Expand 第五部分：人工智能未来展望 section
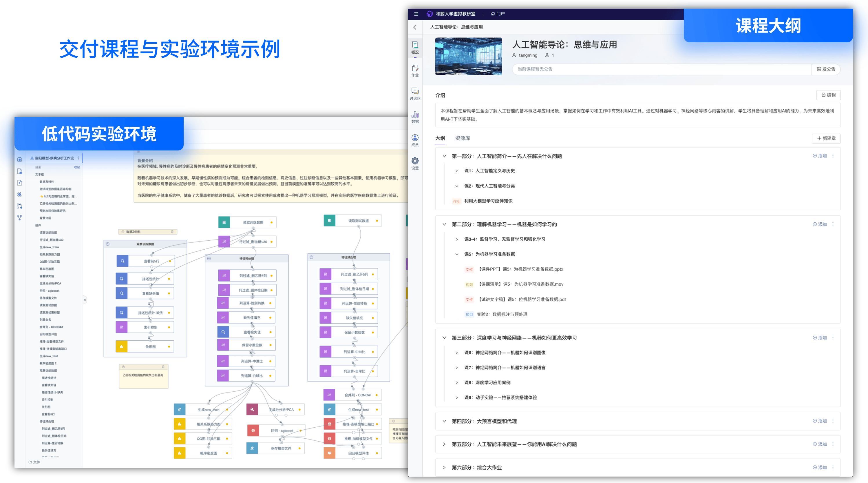This screenshot has width=868, height=483. click(444, 444)
